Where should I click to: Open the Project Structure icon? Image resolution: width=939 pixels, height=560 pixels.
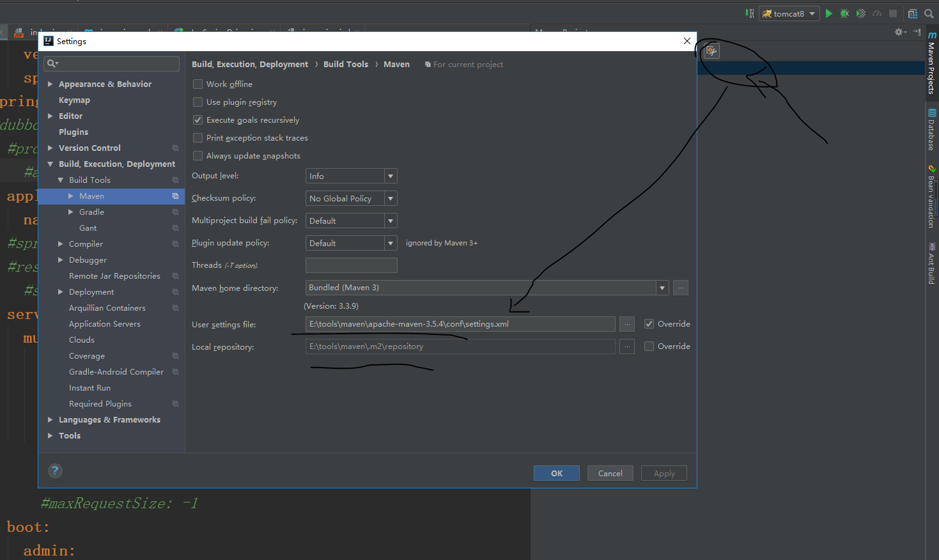[913, 13]
